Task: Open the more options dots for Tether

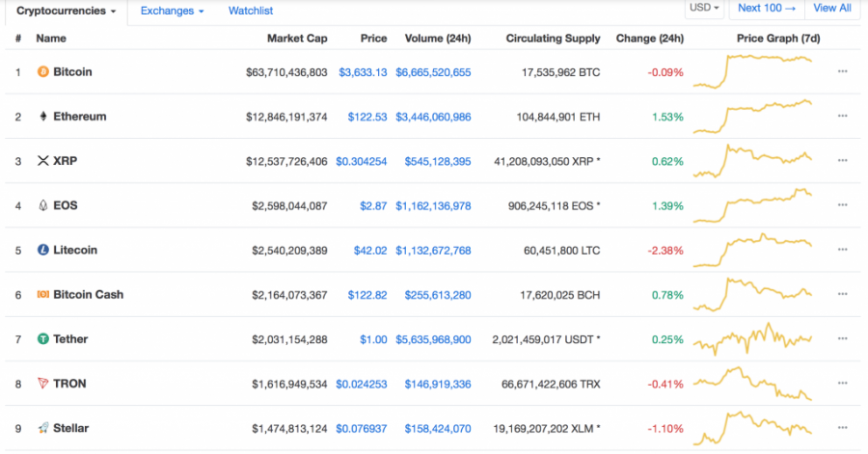Action: coord(843,338)
